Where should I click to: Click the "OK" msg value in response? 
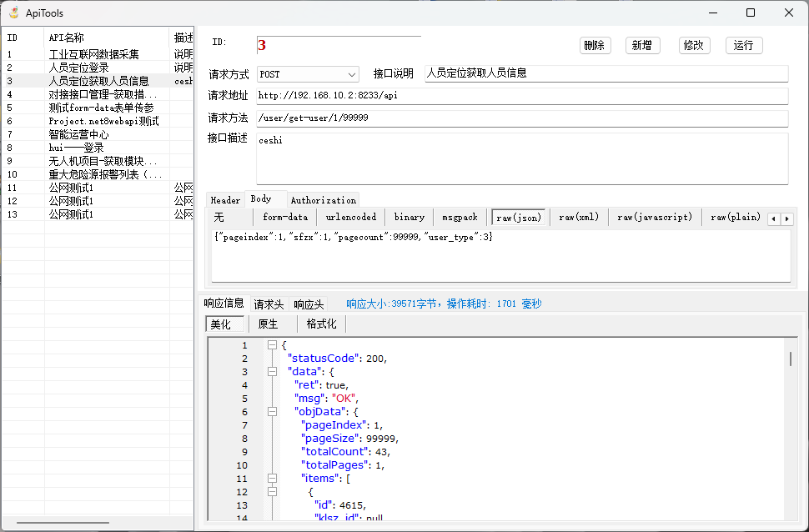pos(343,399)
